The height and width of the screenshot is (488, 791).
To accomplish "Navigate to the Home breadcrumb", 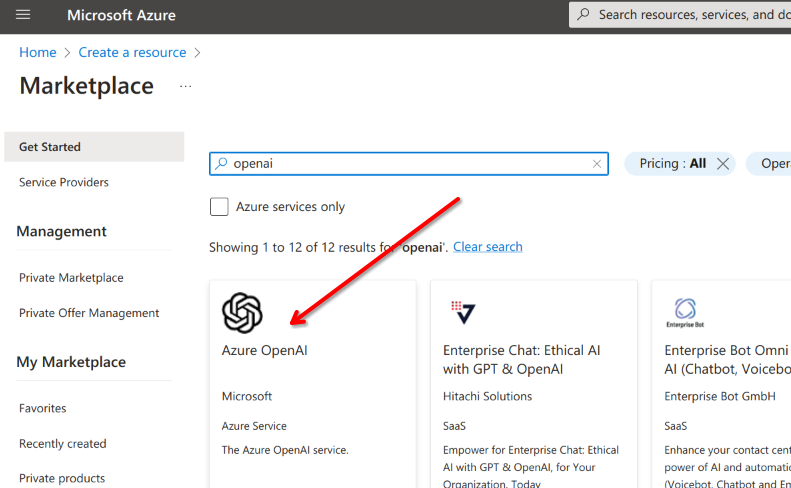I will 38,52.
